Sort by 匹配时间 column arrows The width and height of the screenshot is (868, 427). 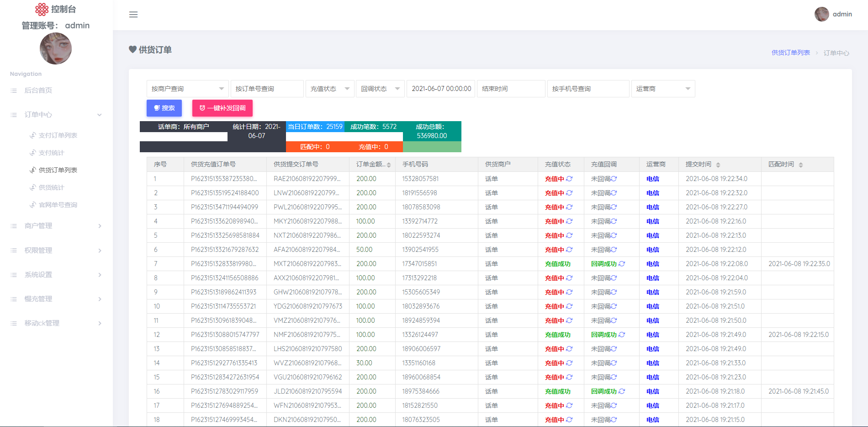[801, 165]
